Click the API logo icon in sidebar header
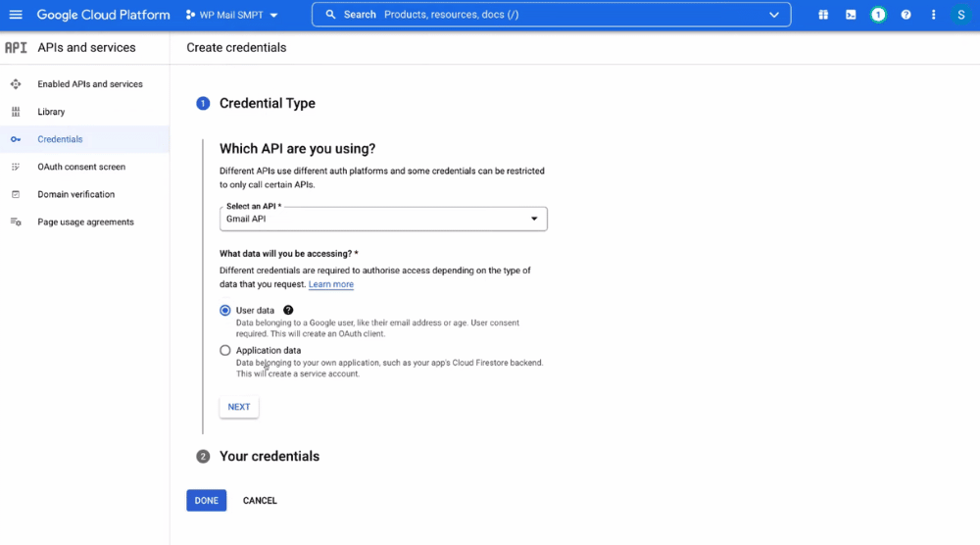980x545 pixels. pos(16,47)
